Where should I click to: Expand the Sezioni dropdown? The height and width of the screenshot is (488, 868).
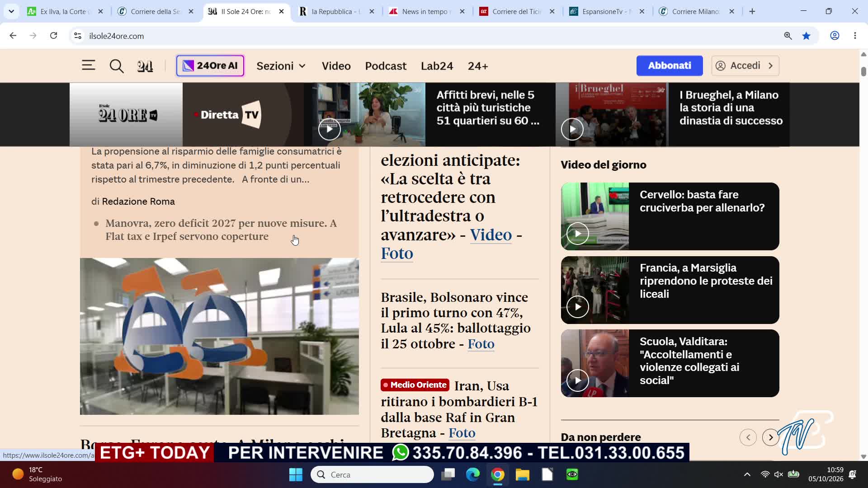pos(281,66)
